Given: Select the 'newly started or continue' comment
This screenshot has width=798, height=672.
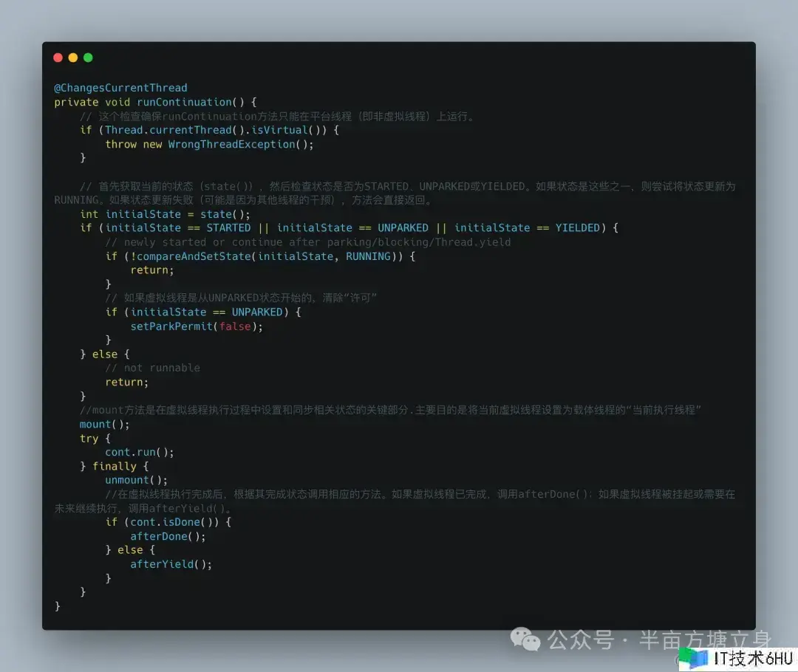Looking at the screenshot, I should (x=308, y=242).
